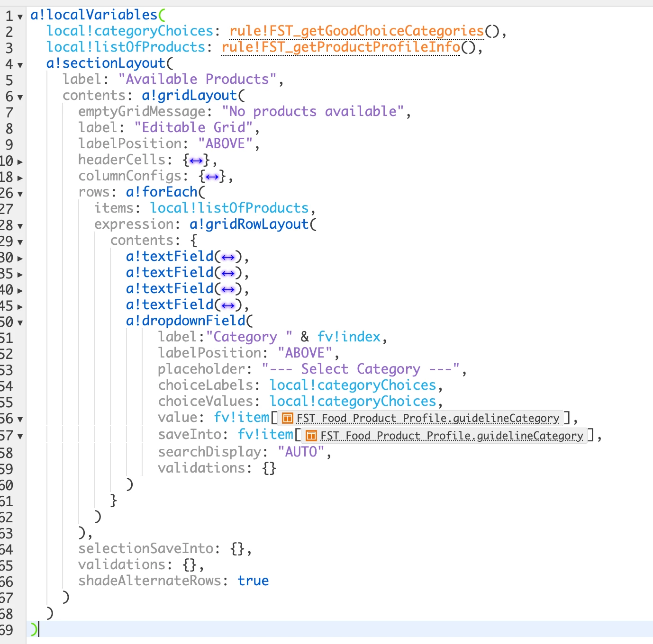Click the "--- Select Category ---" placeholder string
Image resolution: width=653 pixels, height=644 pixels.
pyautogui.click(x=361, y=369)
